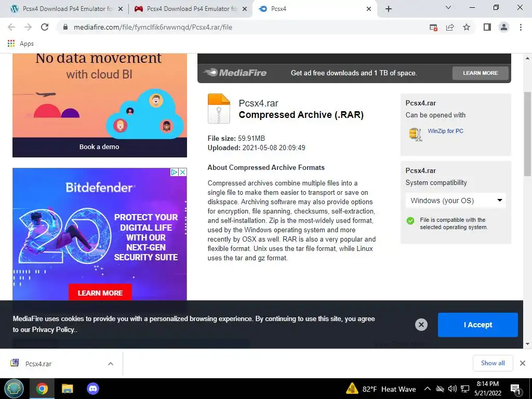The image size is (532, 399).
Task: Open File Explorer from the taskbar
Action: [68, 389]
